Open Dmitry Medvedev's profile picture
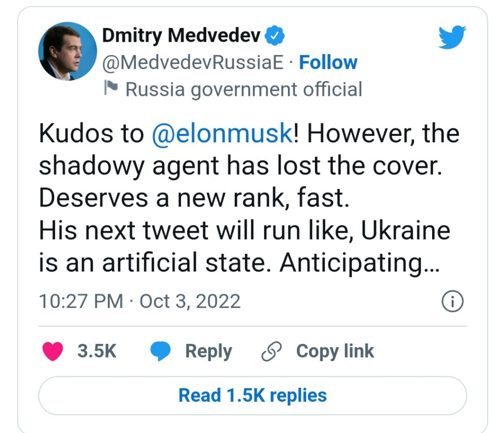504x433 pixels. coord(67,52)
